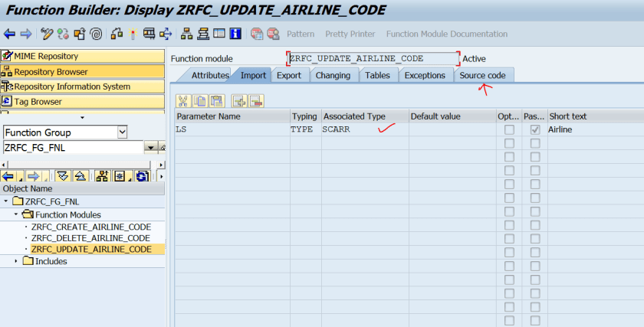
Task: Click the left panel scroll-left arrow
Action: (4, 165)
